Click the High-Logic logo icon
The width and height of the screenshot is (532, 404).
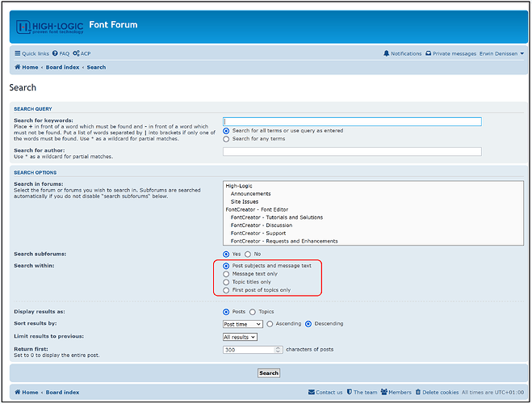[24, 27]
